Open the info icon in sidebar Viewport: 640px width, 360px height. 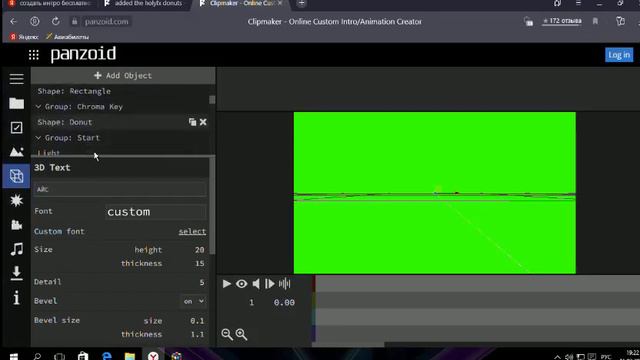pyautogui.click(x=16, y=298)
